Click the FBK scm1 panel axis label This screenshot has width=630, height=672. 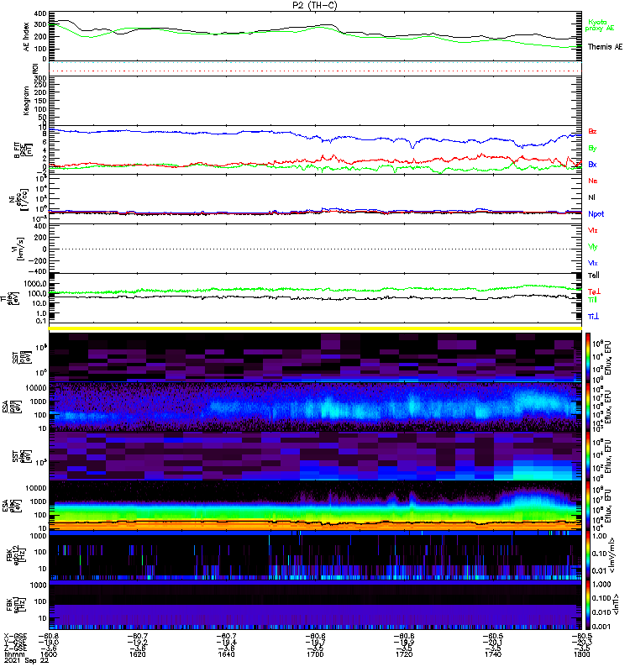(x=17, y=605)
